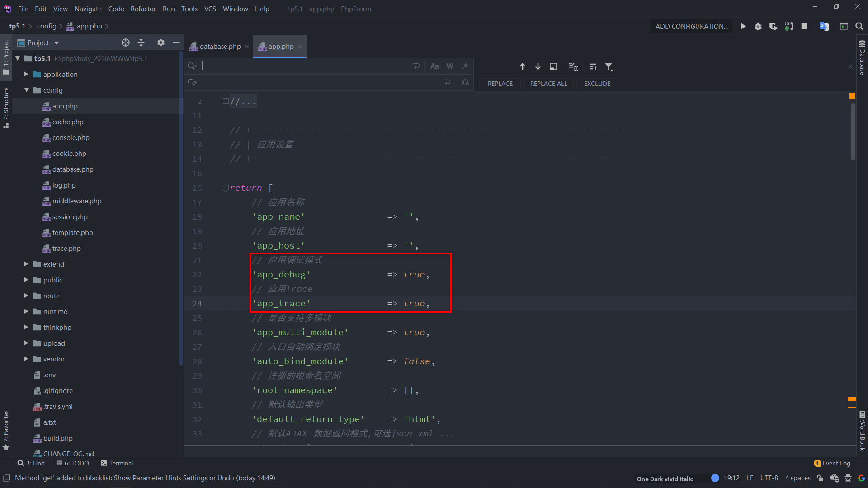The image size is (868, 488).
Task: Go to next search occurrence
Action: click(x=538, y=66)
